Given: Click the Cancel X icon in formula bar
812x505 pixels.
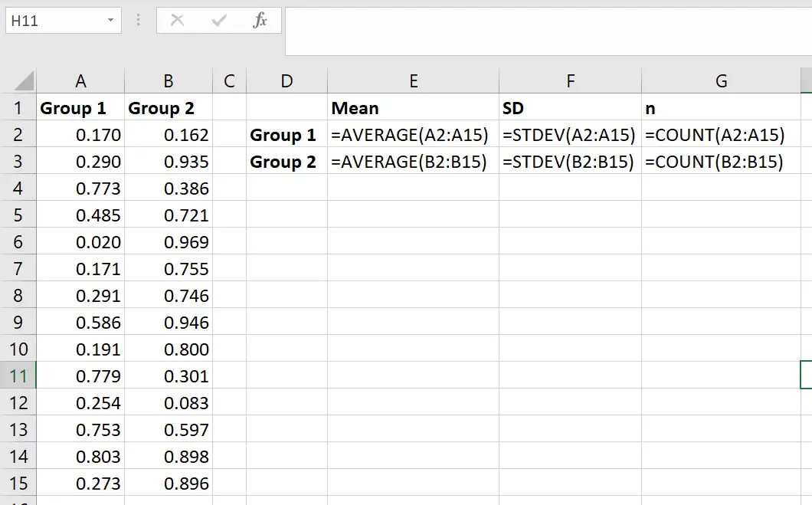Looking at the screenshot, I should (177, 21).
